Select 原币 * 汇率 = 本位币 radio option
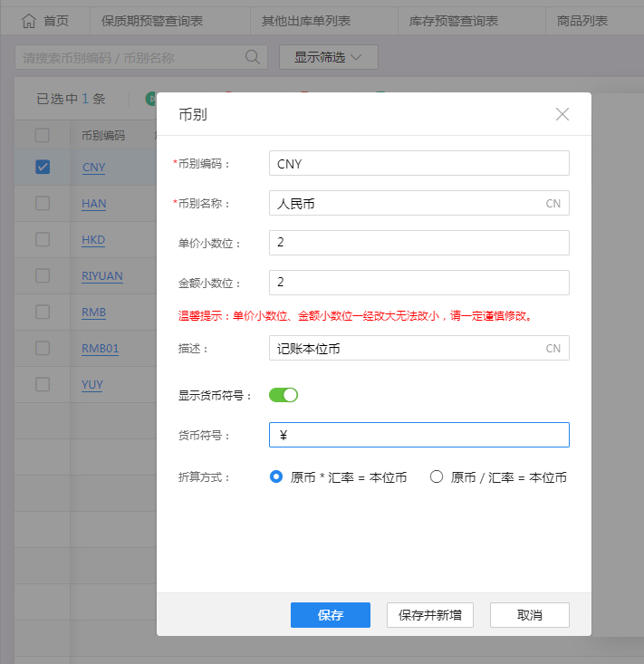644x664 pixels. click(x=277, y=476)
